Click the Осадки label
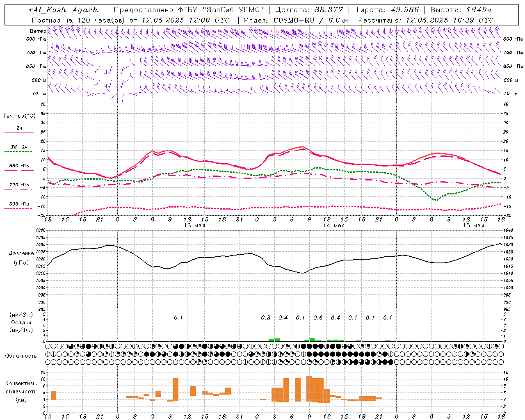Screen dimensions: 525x420 click(21, 322)
